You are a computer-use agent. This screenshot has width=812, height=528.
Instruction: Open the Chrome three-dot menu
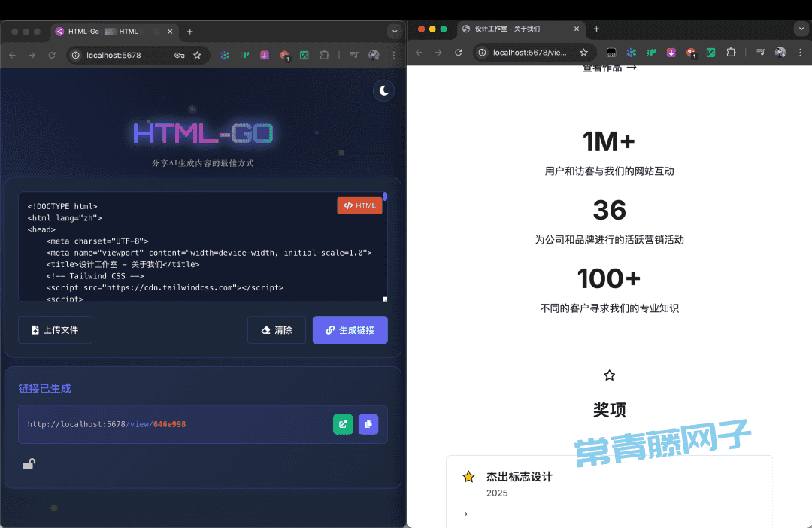[x=800, y=53]
